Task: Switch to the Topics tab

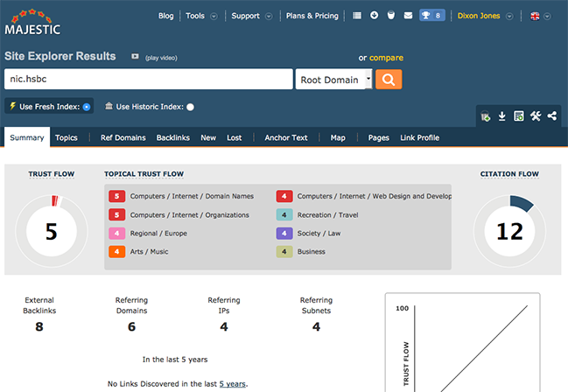Action: [x=67, y=137]
